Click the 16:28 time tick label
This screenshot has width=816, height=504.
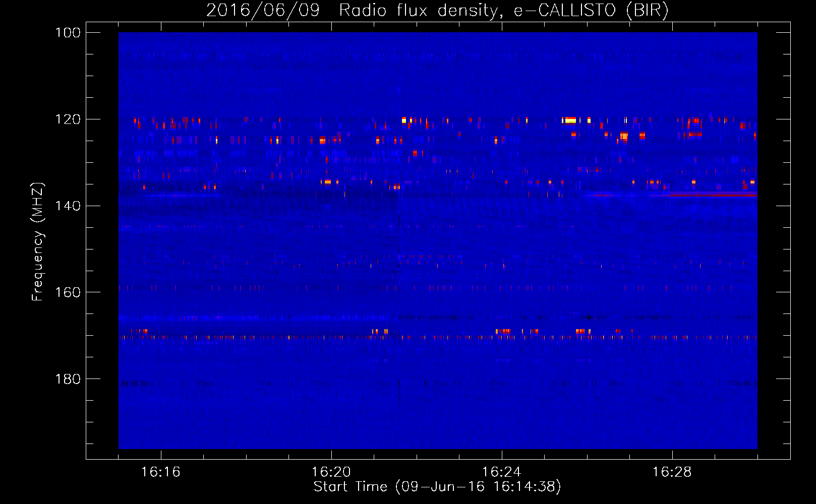click(672, 472)
